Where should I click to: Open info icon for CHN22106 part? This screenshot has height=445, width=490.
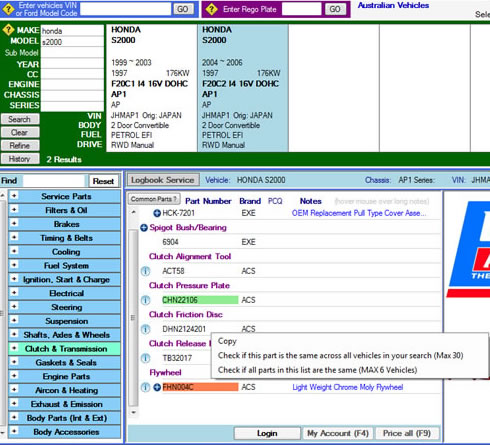tap(145, 300)
